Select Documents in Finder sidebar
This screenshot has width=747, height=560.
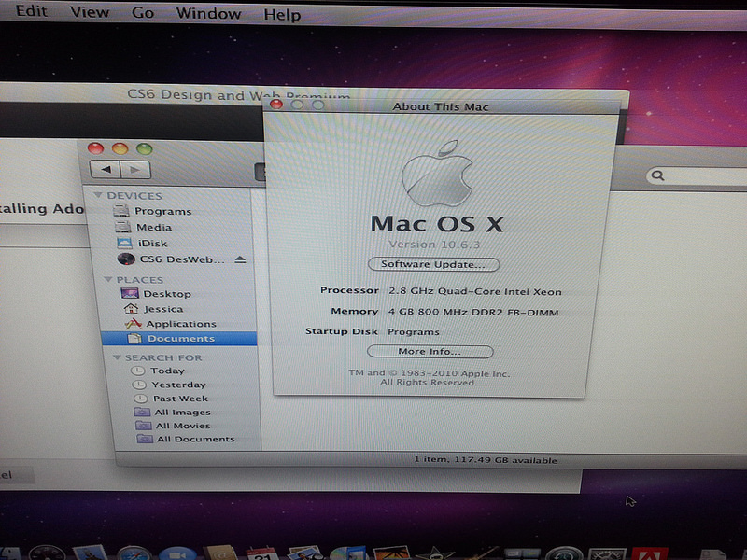(179, 339)
